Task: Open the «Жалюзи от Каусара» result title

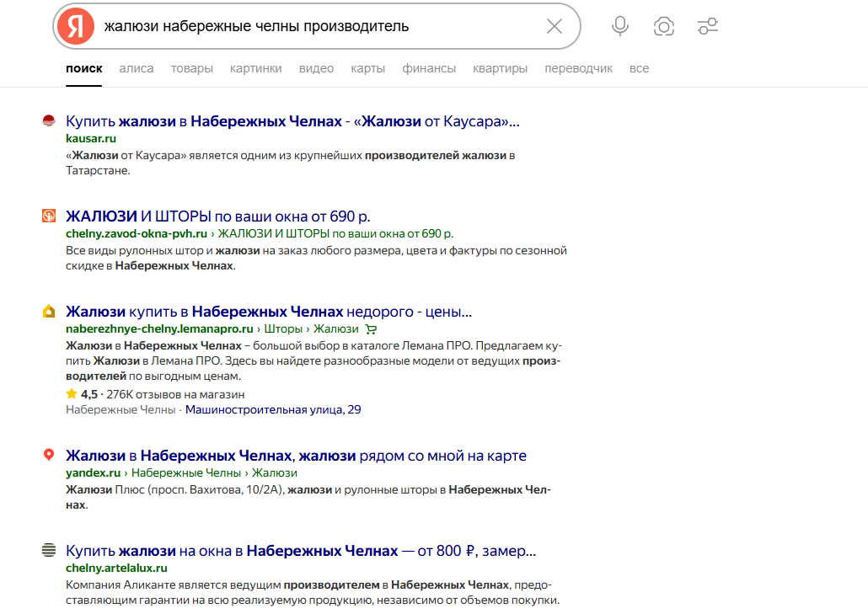Action: click(292, 121)
